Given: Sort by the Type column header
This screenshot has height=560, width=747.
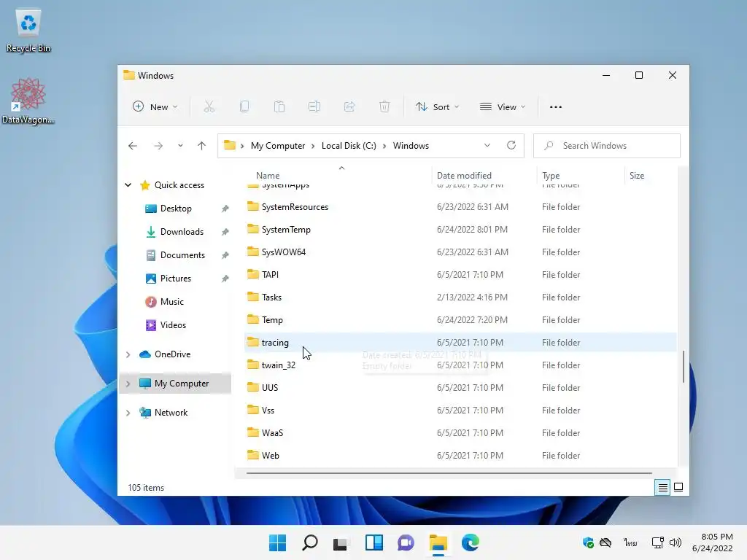Looking at the screenshot, I should (551, 175).
